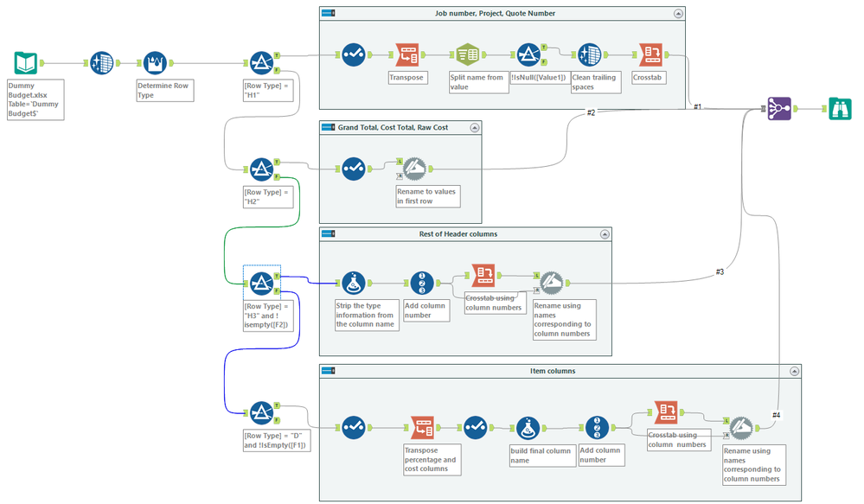Select the filter for Row Type D and !IsEmpty F1
This screenshot has width=864, height=504.
[261, 412]
